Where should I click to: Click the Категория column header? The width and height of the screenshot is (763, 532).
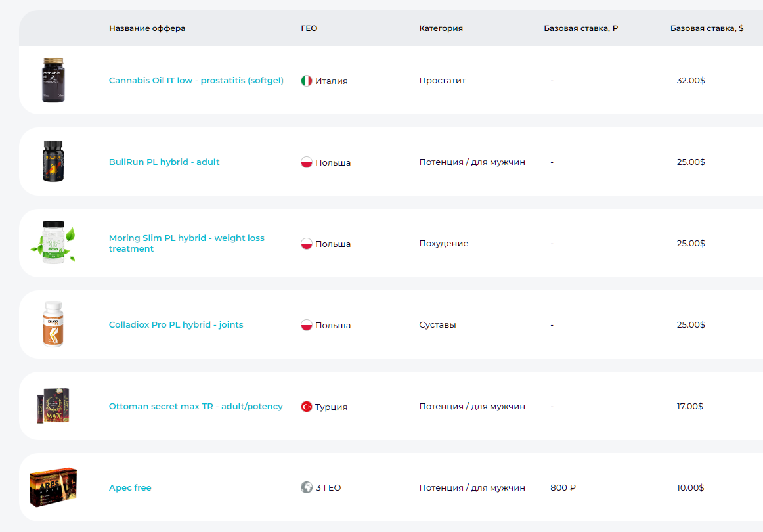point(441,28)
